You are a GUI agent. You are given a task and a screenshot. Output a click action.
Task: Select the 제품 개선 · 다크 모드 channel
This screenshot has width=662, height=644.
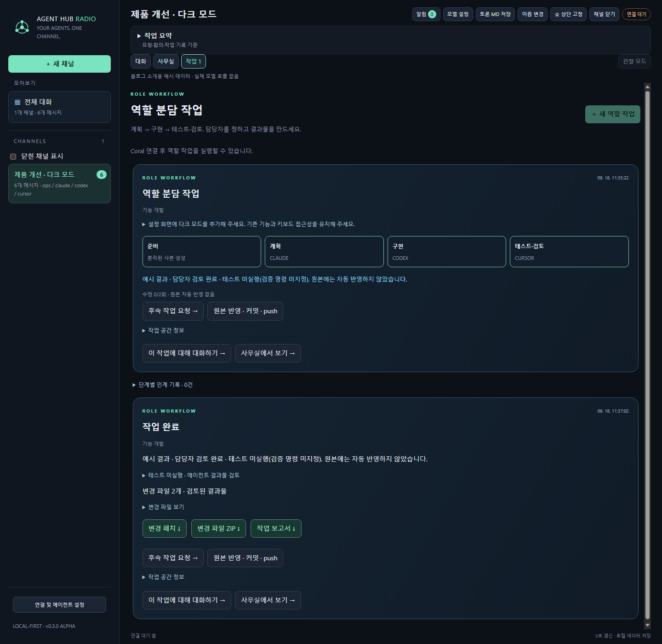59,184
